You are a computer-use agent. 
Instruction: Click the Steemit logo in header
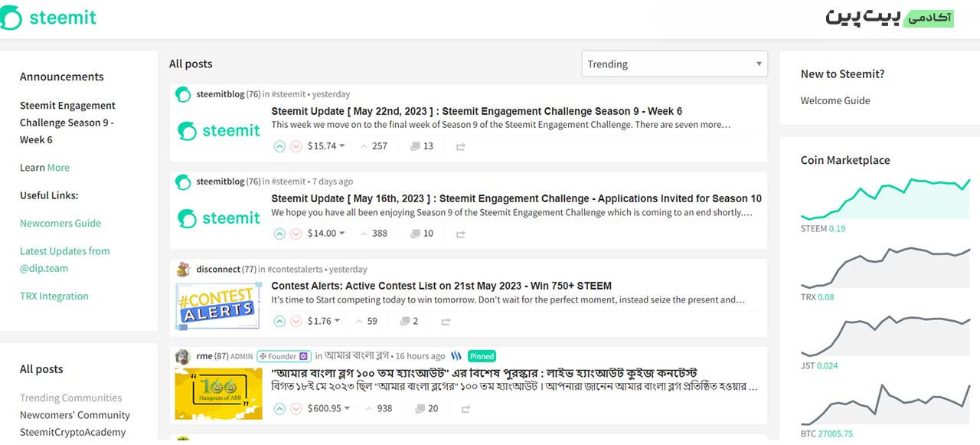pos(48,18)
